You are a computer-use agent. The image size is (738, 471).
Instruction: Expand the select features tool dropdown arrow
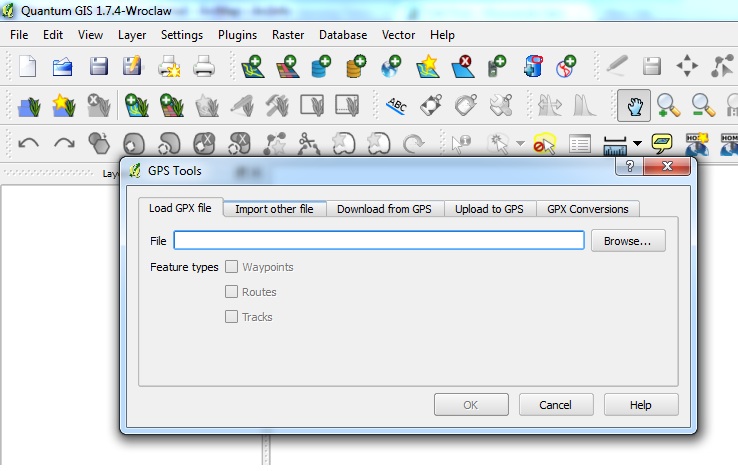pyautogui.click(x=519, y=143)
